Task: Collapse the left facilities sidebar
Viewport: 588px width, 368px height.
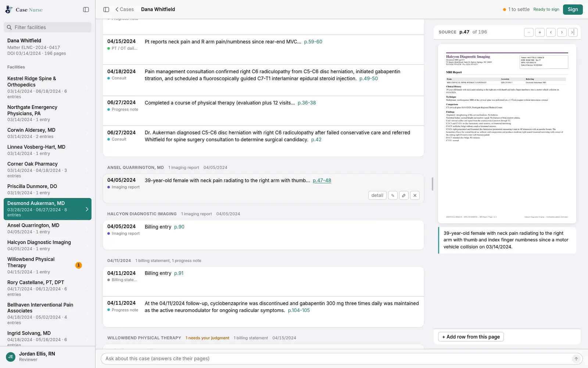Action: pyautogui.click(x=86, y=10)
